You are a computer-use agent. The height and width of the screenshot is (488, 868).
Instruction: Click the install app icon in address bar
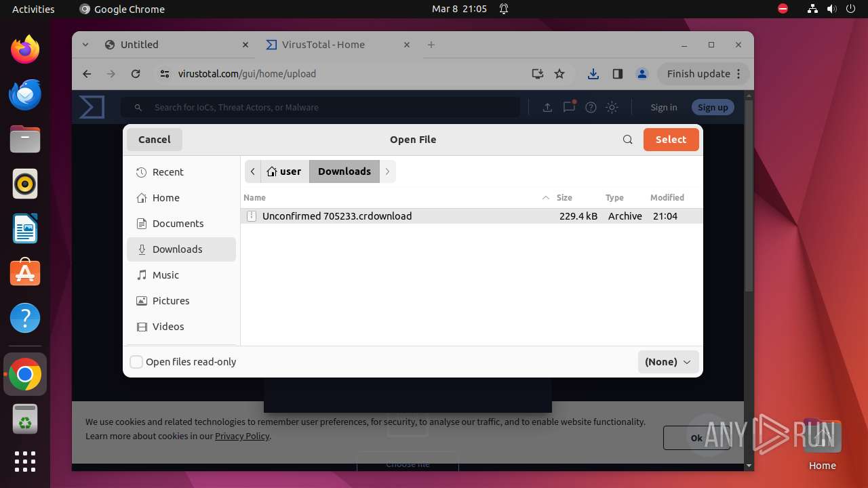click(538, 74)
